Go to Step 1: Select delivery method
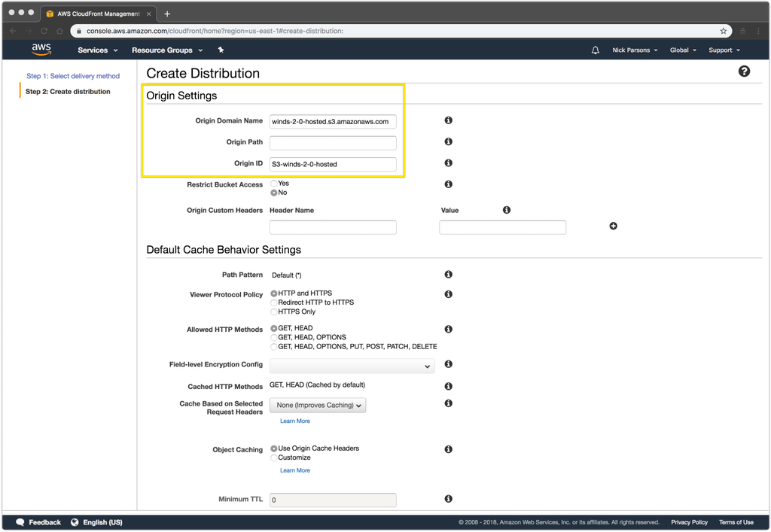This screenshot has width=771, height=532. point(73,76)
